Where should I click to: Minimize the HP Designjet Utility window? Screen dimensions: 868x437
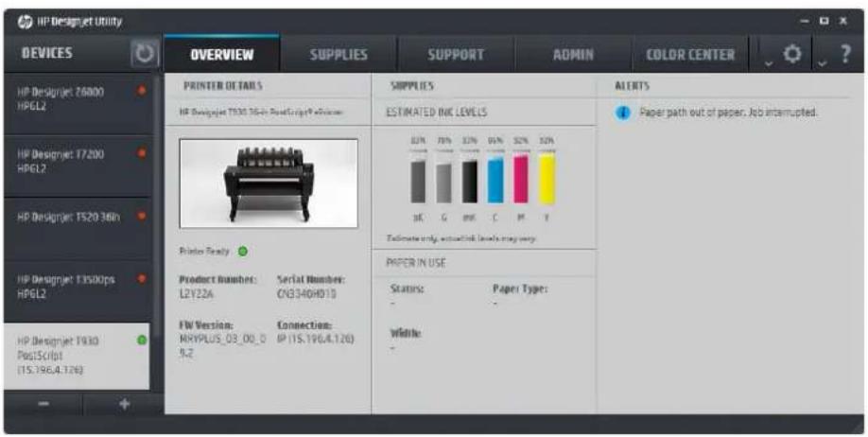pos(805,21)
